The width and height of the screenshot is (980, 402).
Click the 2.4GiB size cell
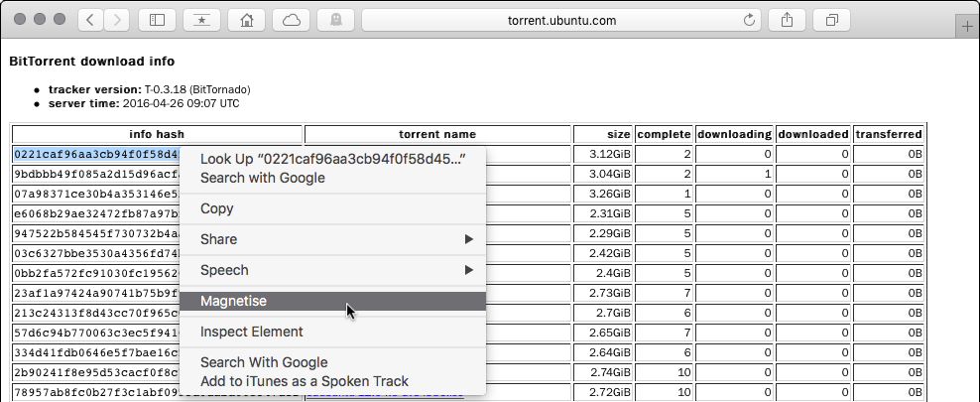pos(603,273)
